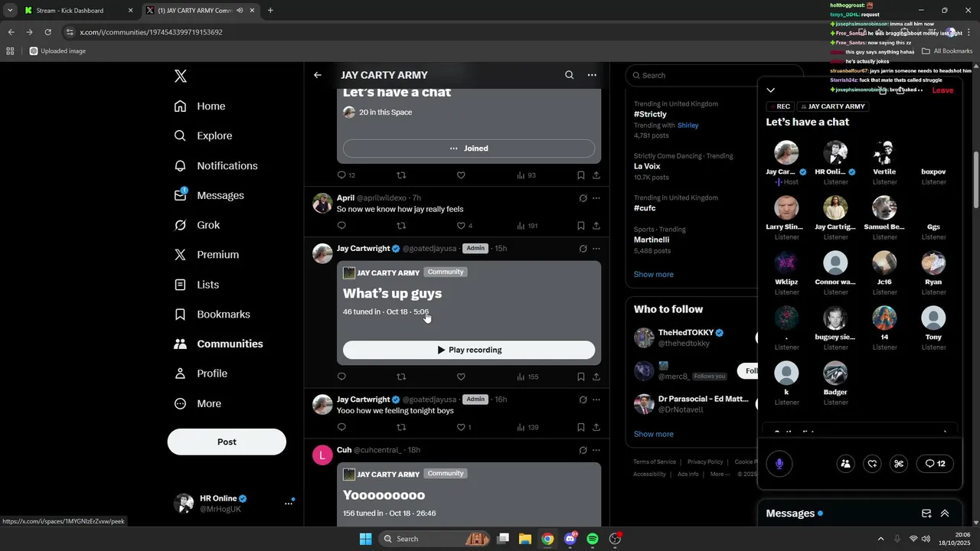Viewport: 980px width, 551px height.
Task: Expand the More menu in sidebar
Action: point(198,403)
